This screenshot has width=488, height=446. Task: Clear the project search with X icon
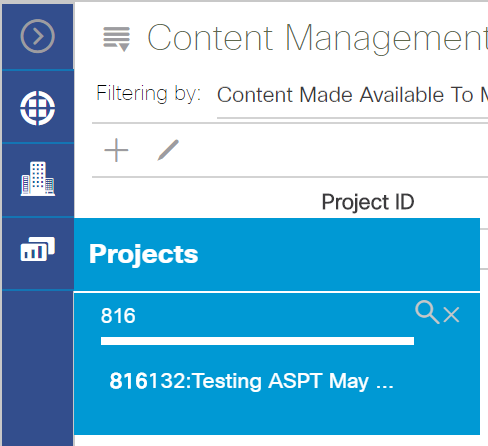tap(452, 315)
